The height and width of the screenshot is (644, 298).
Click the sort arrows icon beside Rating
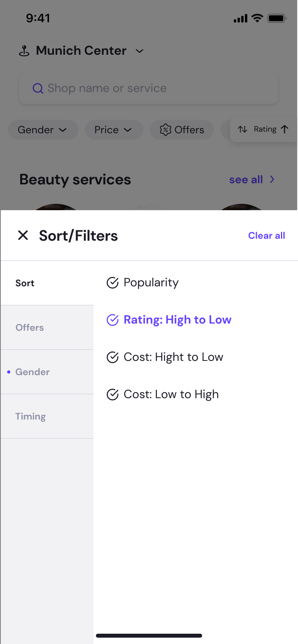point(243,129)
